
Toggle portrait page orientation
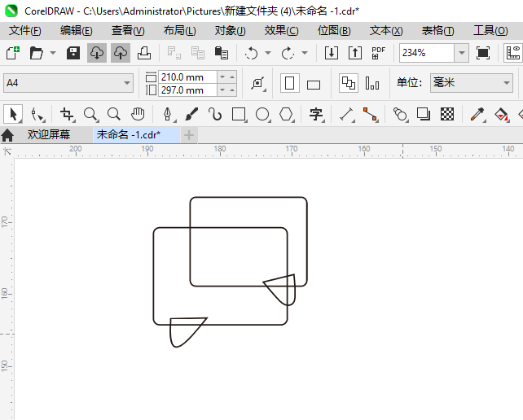[x=289, y=83]
